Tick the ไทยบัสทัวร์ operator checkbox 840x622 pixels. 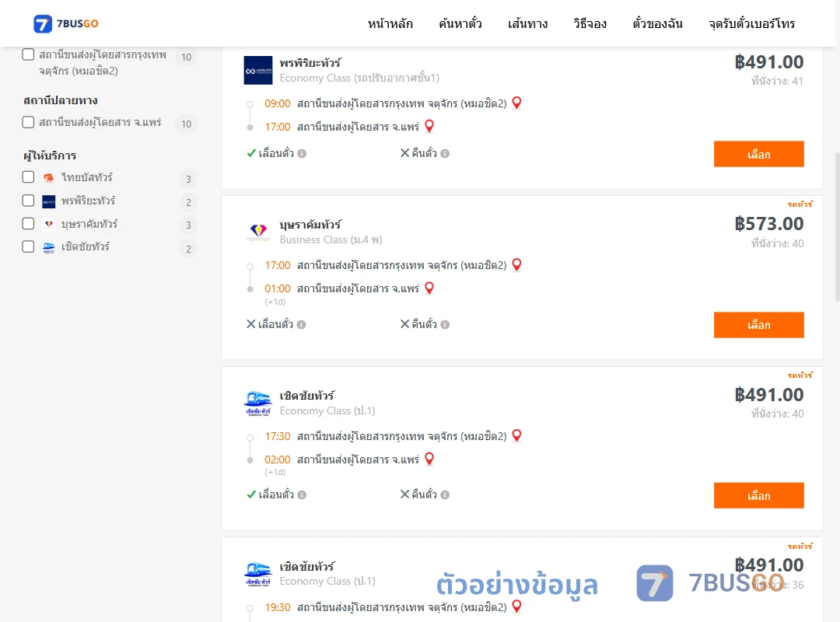pos(29,177)
